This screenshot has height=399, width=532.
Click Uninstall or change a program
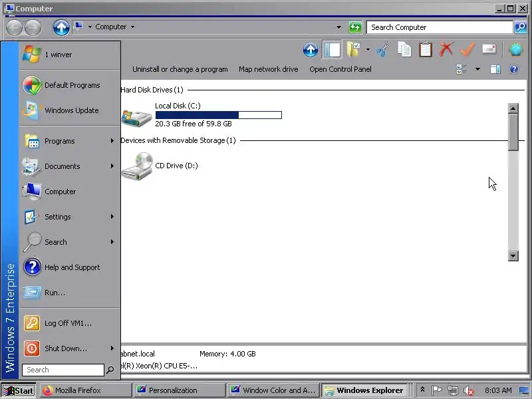[x=180, y=69]
